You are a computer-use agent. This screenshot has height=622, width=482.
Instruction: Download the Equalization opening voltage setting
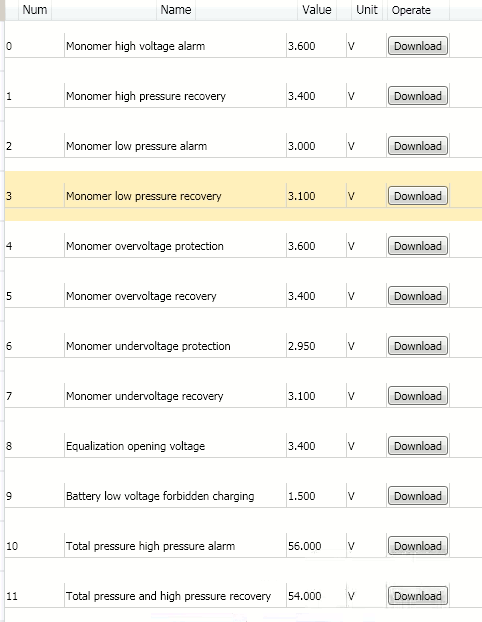click(418, 446)
